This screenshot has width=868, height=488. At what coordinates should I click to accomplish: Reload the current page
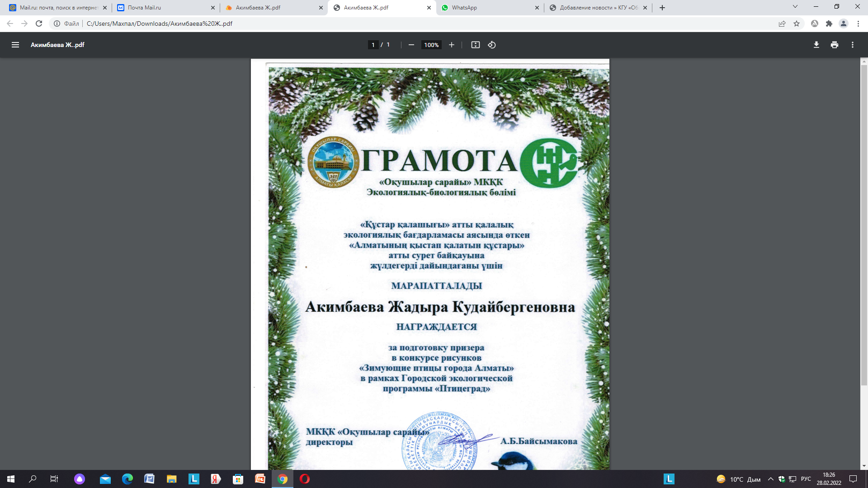pos(39,23)
